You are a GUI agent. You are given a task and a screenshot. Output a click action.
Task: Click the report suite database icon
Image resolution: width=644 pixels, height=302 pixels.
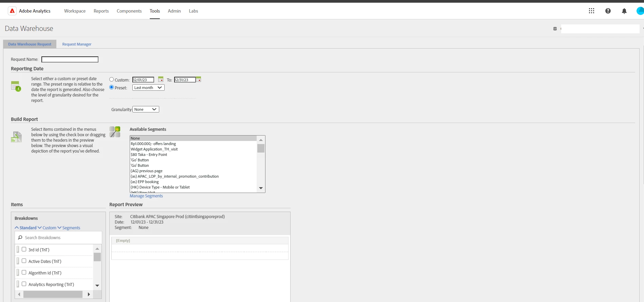(555, 29)
